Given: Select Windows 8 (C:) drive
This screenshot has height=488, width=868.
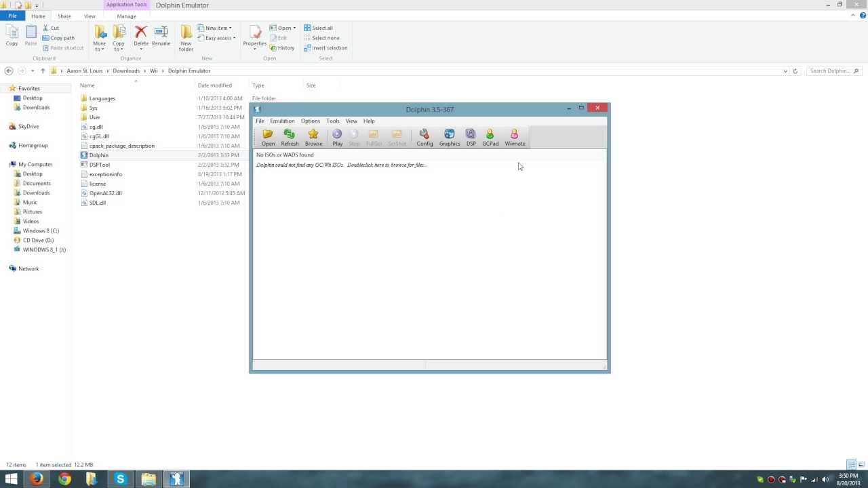Looking at the screenshot, I should tap(41, 230).
